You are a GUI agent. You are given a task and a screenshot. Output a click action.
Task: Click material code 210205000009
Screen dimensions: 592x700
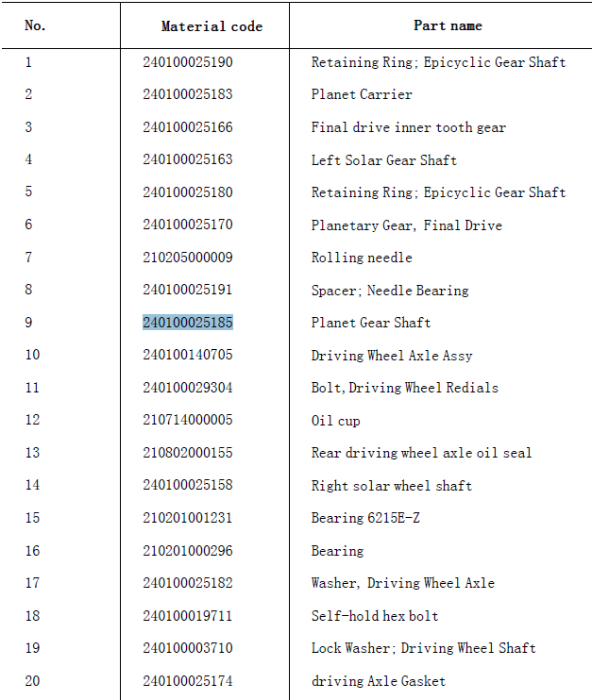click(x=188, y=258)
